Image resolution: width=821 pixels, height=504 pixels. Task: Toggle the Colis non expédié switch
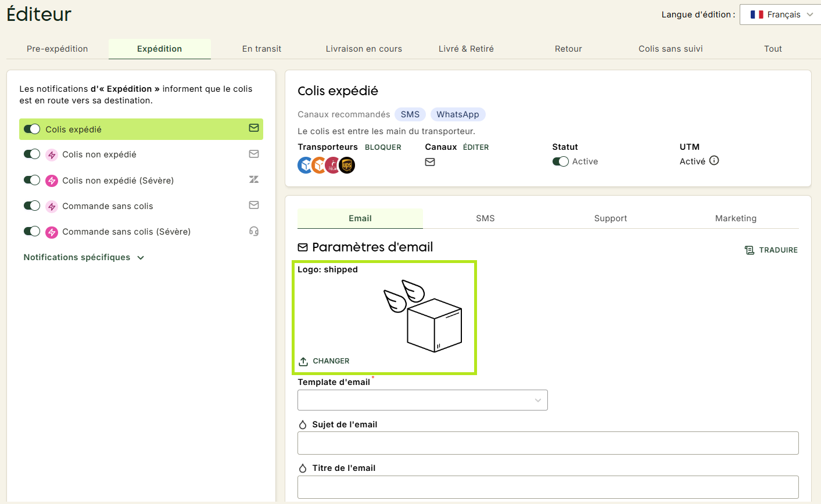[32, 154]
